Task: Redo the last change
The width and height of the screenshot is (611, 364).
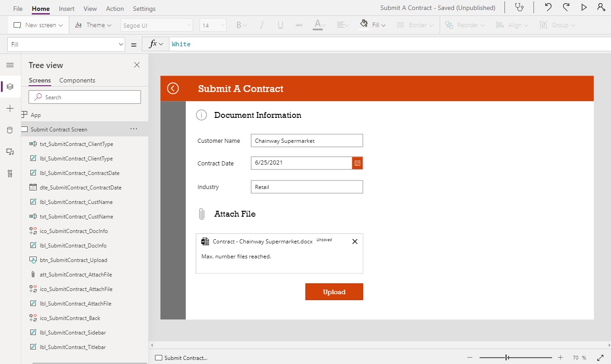Action: click(566, 7)
